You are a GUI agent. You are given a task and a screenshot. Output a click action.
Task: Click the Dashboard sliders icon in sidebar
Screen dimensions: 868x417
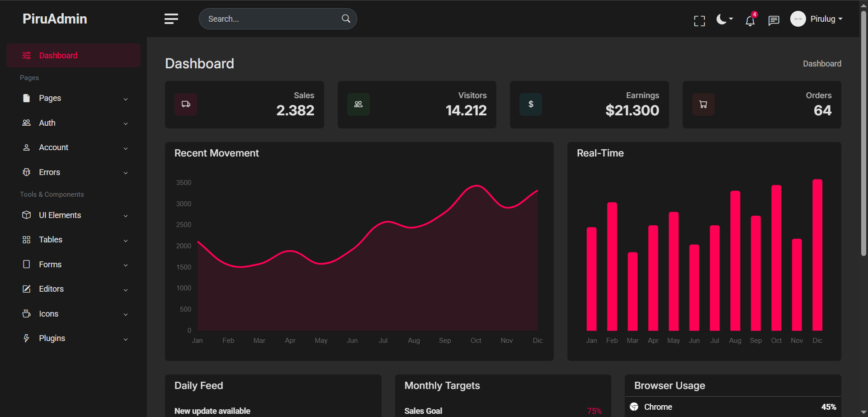pos(27,55)
